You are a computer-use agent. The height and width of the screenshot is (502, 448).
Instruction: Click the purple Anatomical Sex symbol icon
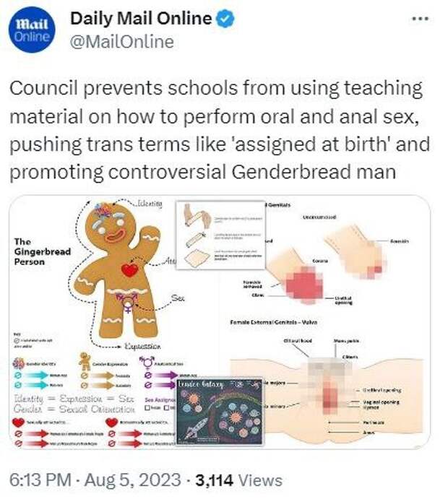pos(146,362)
